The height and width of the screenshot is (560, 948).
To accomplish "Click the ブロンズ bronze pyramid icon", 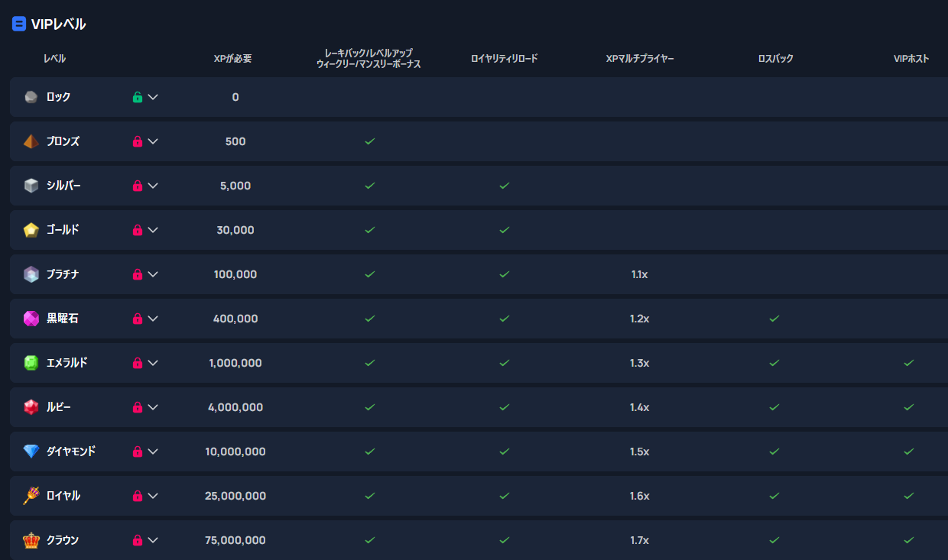I will (x=31, y=141).
